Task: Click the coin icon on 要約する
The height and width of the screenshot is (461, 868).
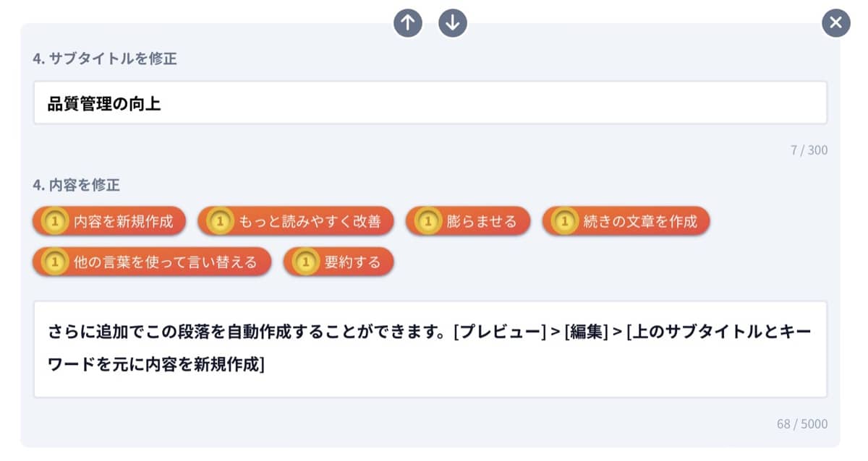Action: [x=305, y=261]
